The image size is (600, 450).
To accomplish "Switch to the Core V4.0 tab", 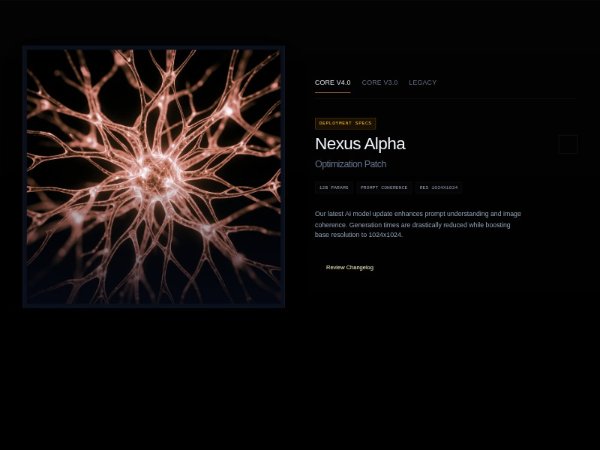I will (x=332, y=83).
